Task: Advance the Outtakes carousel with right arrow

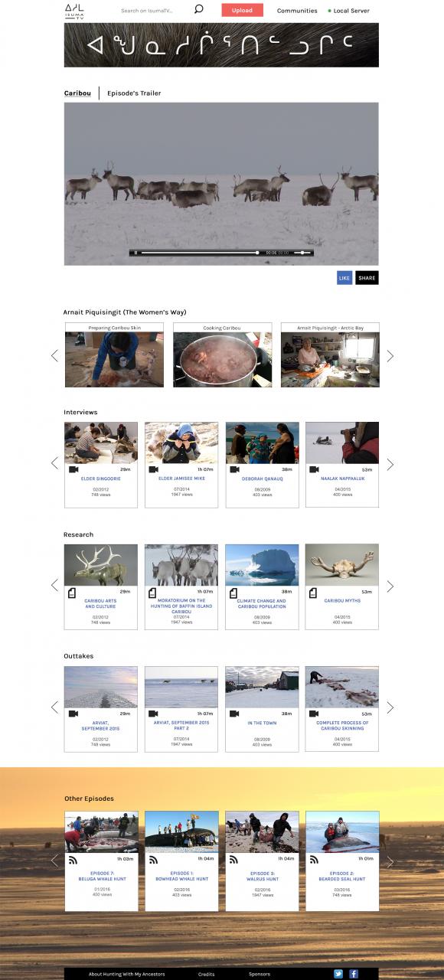Action: [390, 707]
